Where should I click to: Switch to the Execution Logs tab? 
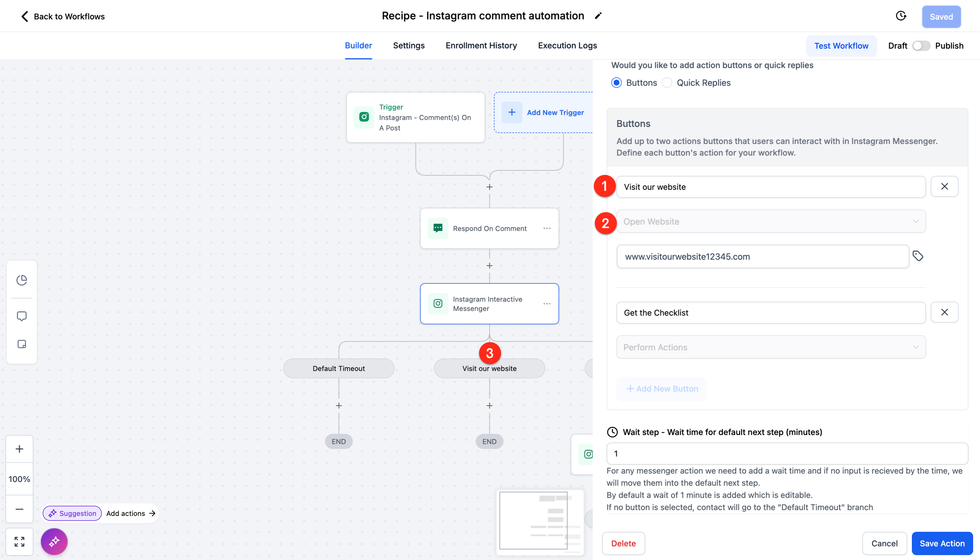click(567, 46)
